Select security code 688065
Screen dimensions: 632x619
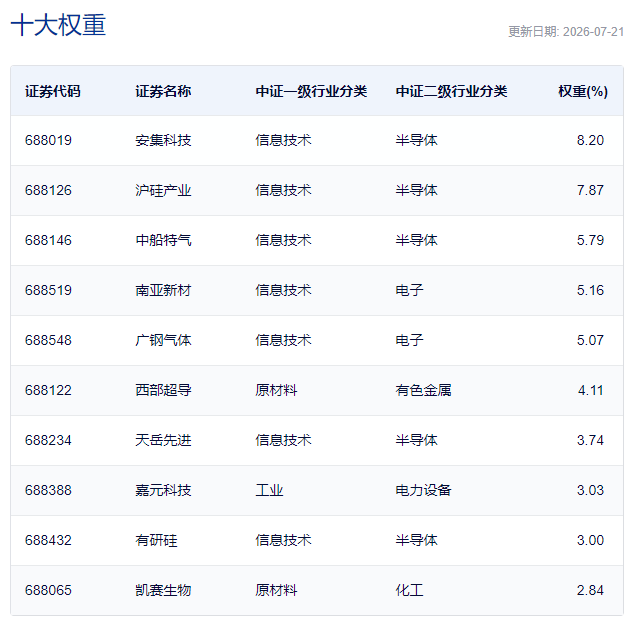pos(48,590)
